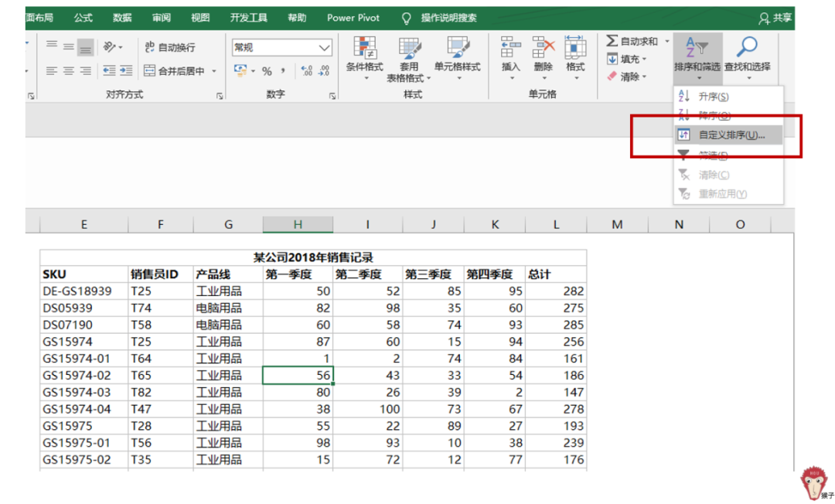This screenshot has width=835, height=504.
Task: Toggle the bottom align button
Action: point(86,47)
